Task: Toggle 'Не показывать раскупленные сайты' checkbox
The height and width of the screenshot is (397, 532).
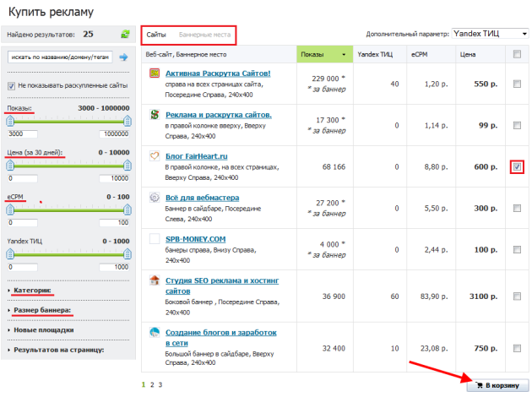Action: [12, 85]
